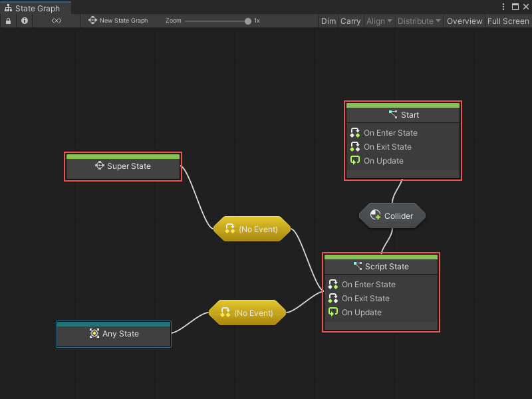Screen dimensions: 532x399
Task: Click the On Enter State icon in Start node
Action: (x=354, y=132)
